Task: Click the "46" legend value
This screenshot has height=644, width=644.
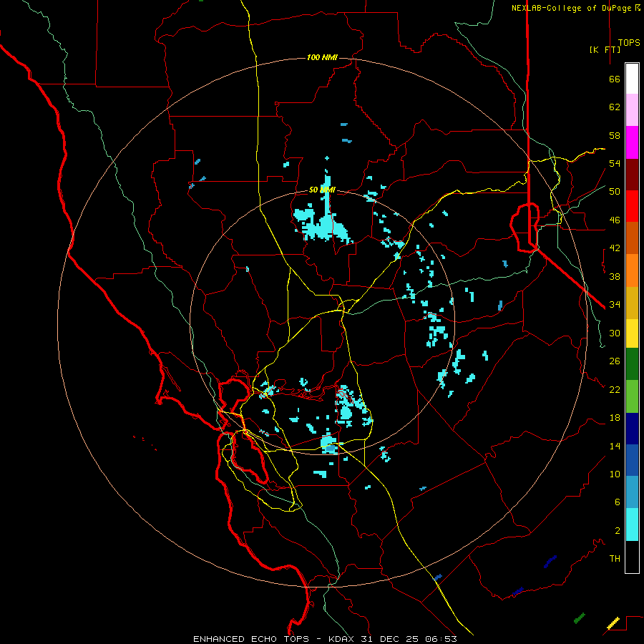Action: pyautogui.click(x=615, y=220)
